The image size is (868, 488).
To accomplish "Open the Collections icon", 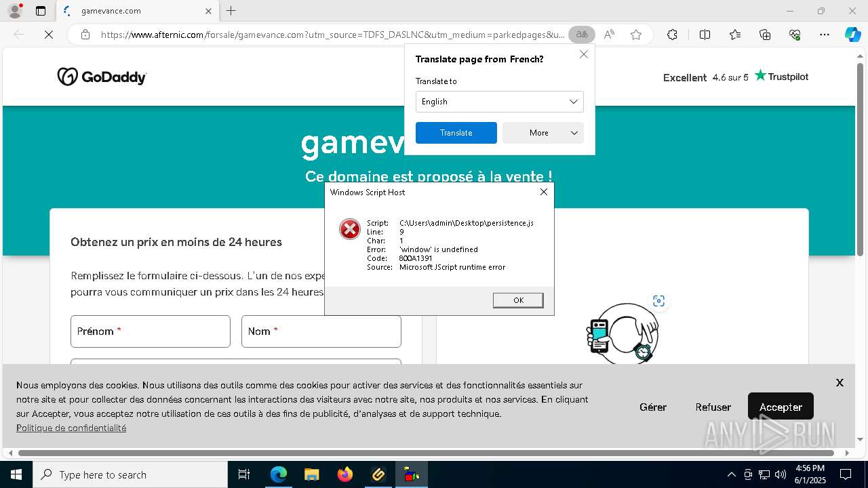I will [x=765, y=35].
